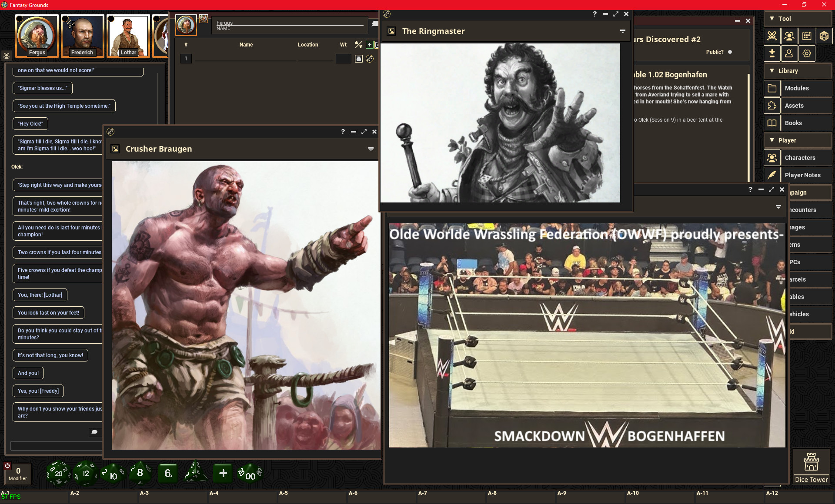Viewport: 835px width, 504px height.
Task: Click the inventory row 1 Name field
Action: pyautogui.click(x=245, y=59)
